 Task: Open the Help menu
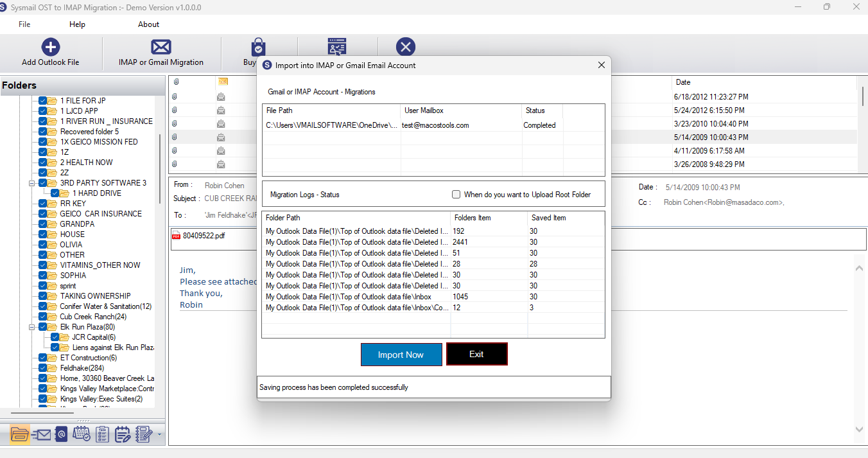77,24
